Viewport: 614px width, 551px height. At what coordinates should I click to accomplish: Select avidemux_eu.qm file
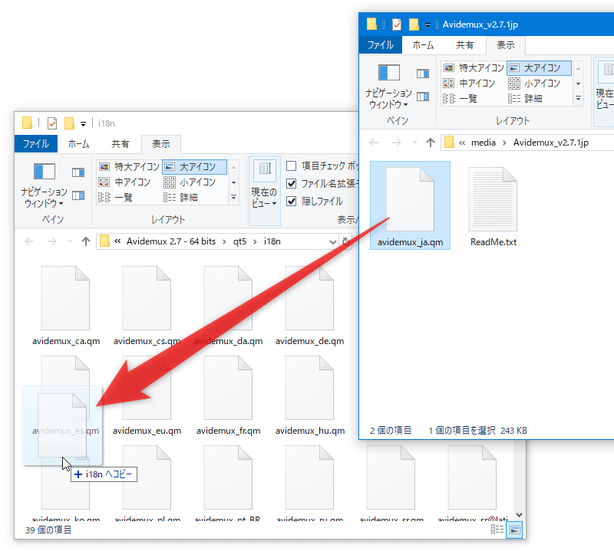point(147,396)
